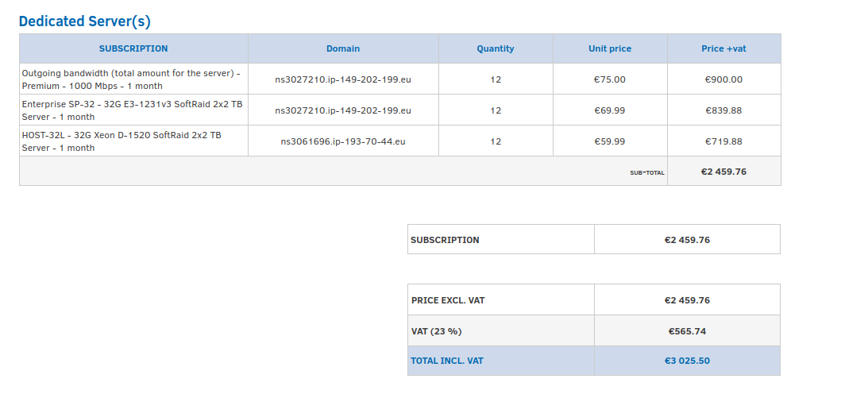868x394 pixels.
Task: Select the €75.00 unit price cell
Action: [x=610, y=79]
